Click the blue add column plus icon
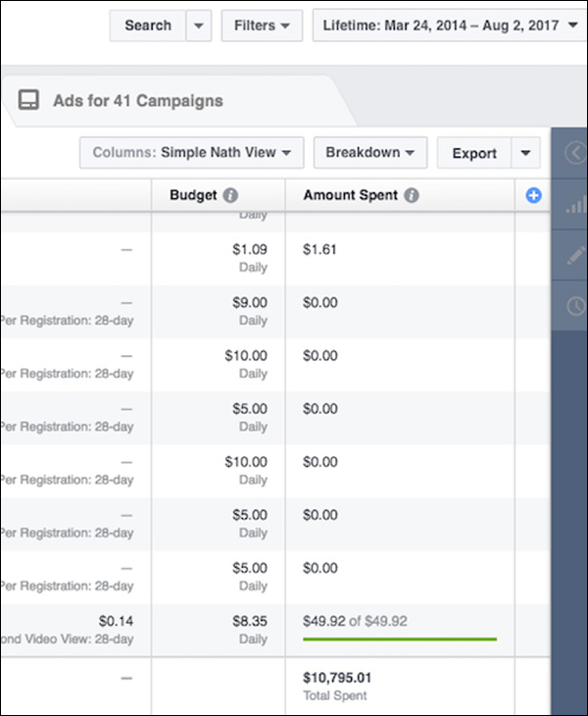The image size is (588, 716). [x=533, y=195]
